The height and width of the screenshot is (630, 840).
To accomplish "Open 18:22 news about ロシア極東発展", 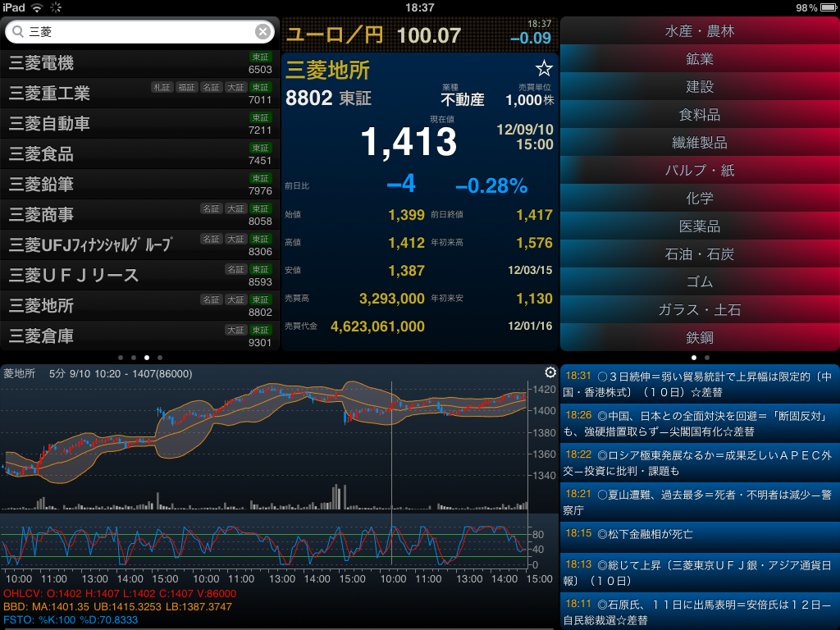I will (700, 463).
